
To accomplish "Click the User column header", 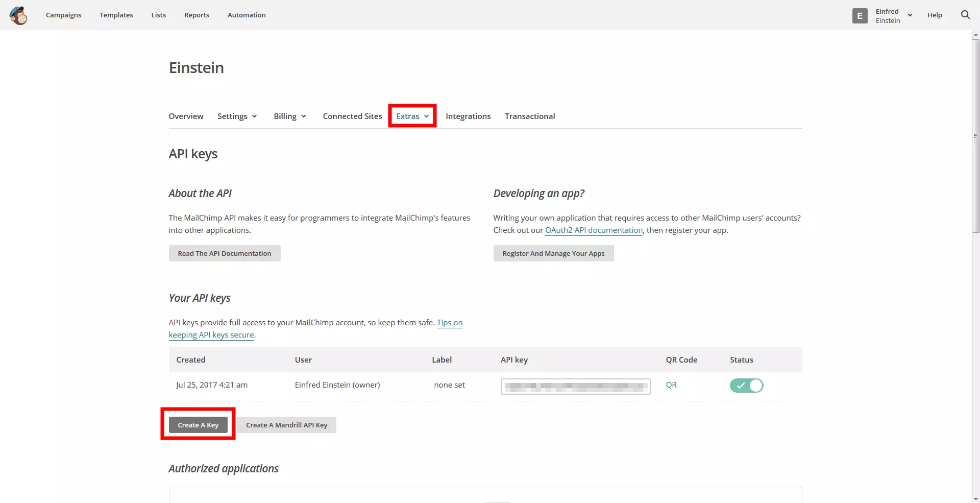I will pos(303,360).
